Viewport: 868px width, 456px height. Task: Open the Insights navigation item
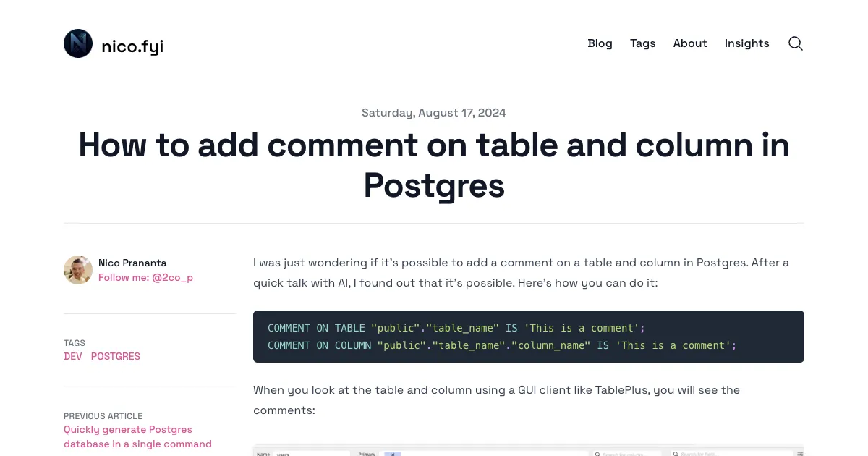(x=747, y=43)
